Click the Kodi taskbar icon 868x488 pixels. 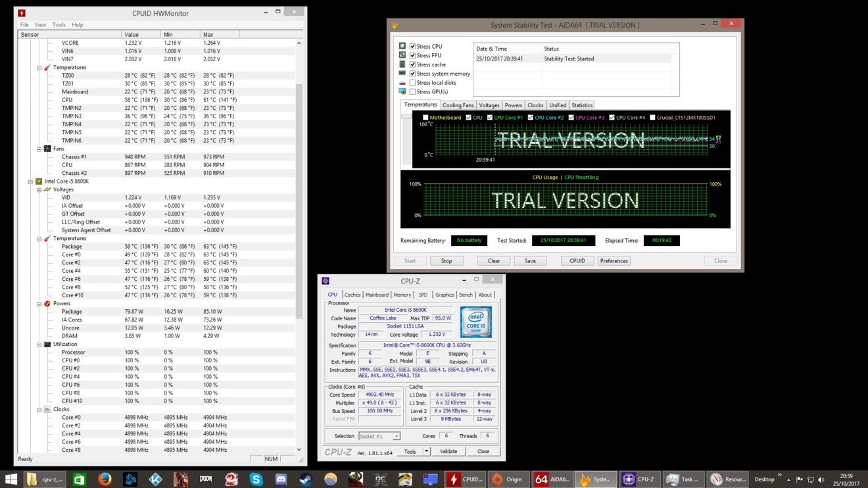click(156, 479)
